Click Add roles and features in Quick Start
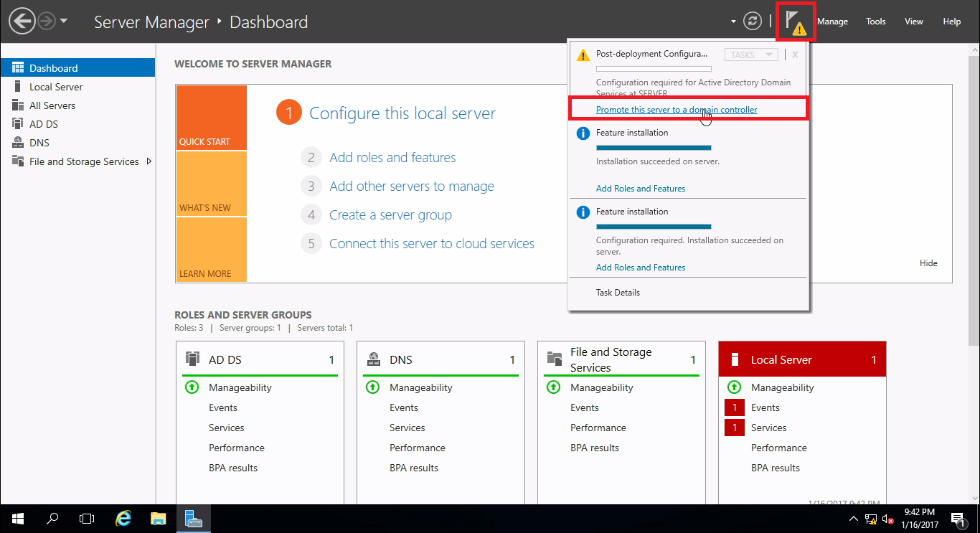 [x=392, y=158]
